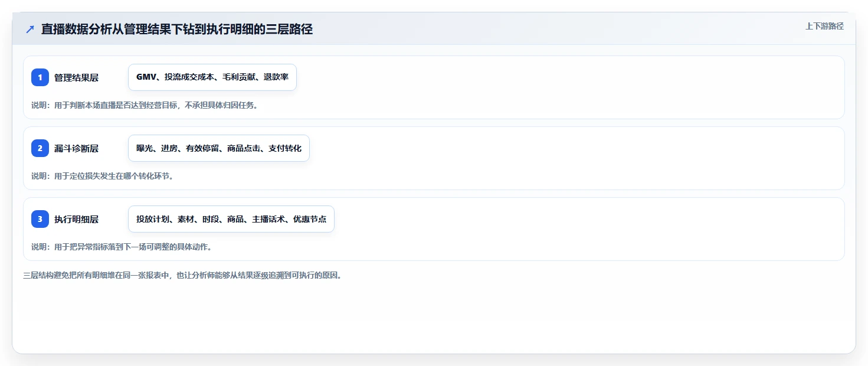This screenshot has height=366, width=868.
Task: Click the 曝光、进房、有效停留、商品点击、支付转化 chip
Action: (219, 148)
